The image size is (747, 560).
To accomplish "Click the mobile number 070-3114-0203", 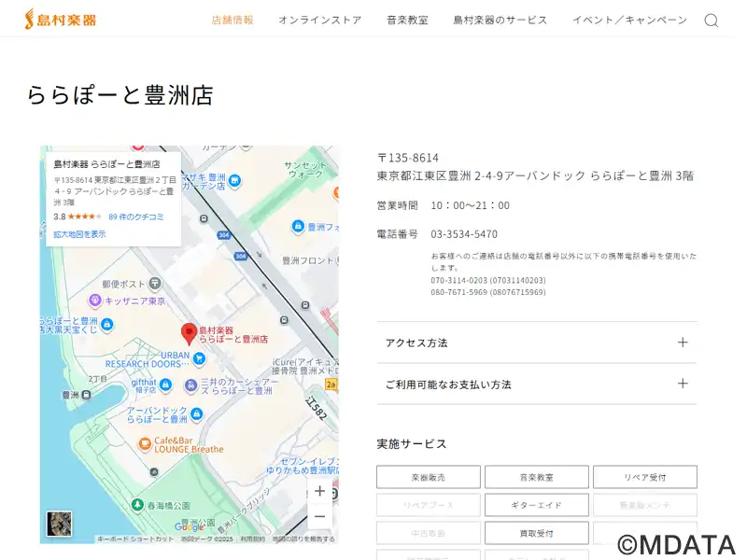I will pyautogui.click(x=488, y=281).
